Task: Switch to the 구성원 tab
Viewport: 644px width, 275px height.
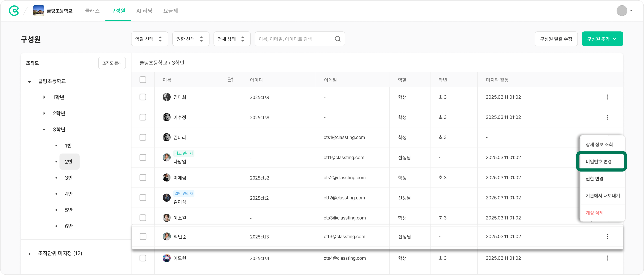Action: (x=118, y=11)
